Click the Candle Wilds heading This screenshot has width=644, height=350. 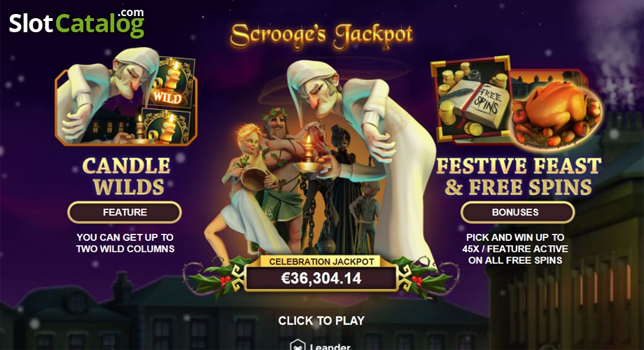(127, 176)
